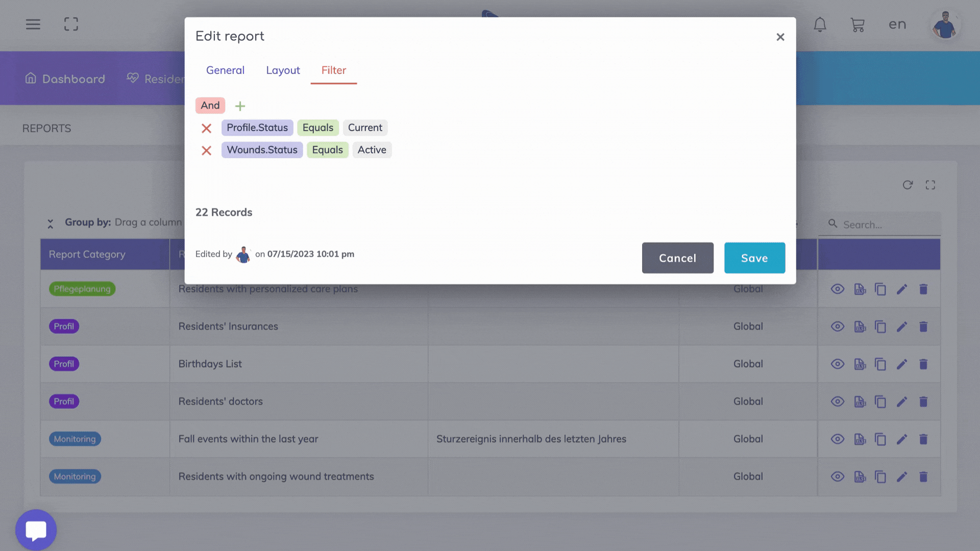Remove the Wounds.Status filter row
The image size is (980, 551).
pyautogui.click(x=206, y=151)
